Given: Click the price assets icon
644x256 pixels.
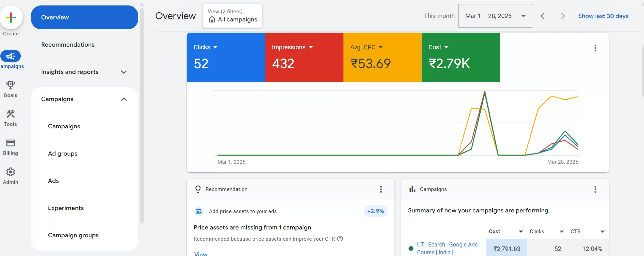Looking at the screenshot, I should (x=199, y=211).
